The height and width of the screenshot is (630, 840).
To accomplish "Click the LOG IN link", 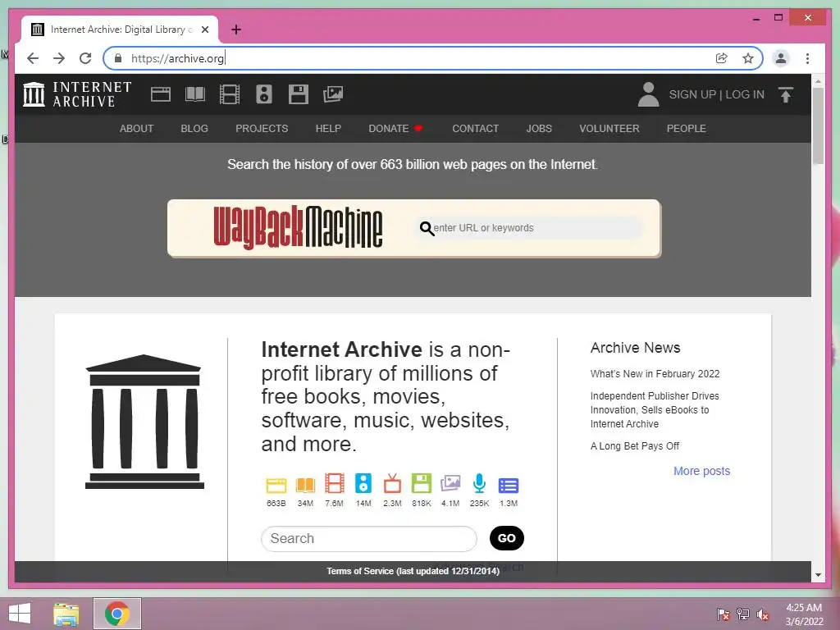I will click(745, 94).
